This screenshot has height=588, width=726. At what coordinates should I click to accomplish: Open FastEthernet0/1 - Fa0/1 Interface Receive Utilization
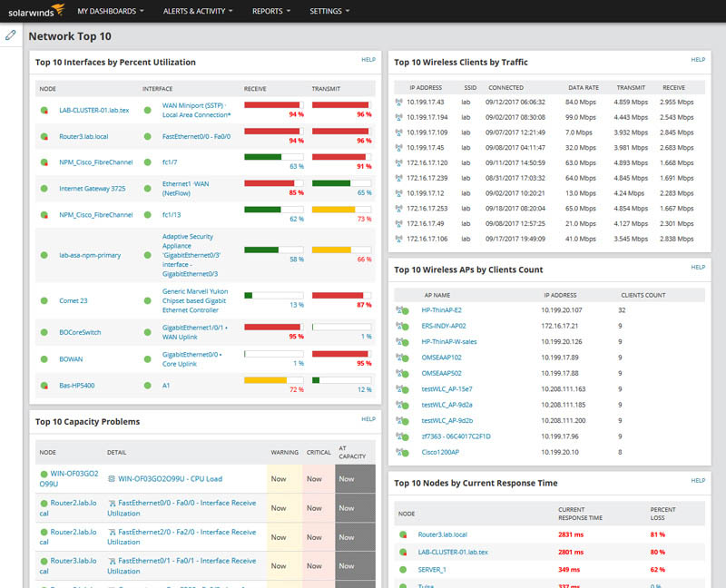coord(181,566)
